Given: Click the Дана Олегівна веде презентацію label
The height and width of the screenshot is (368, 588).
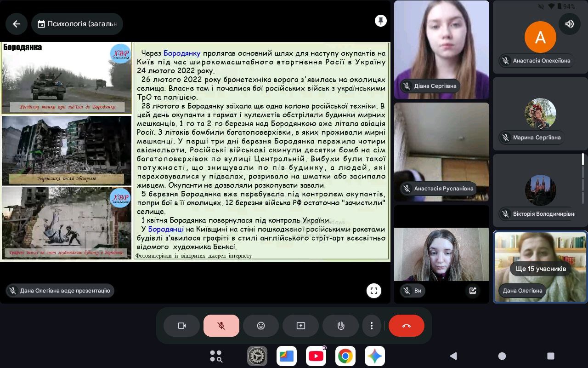Looking at the screenshot, I should (x=60, y=291).
